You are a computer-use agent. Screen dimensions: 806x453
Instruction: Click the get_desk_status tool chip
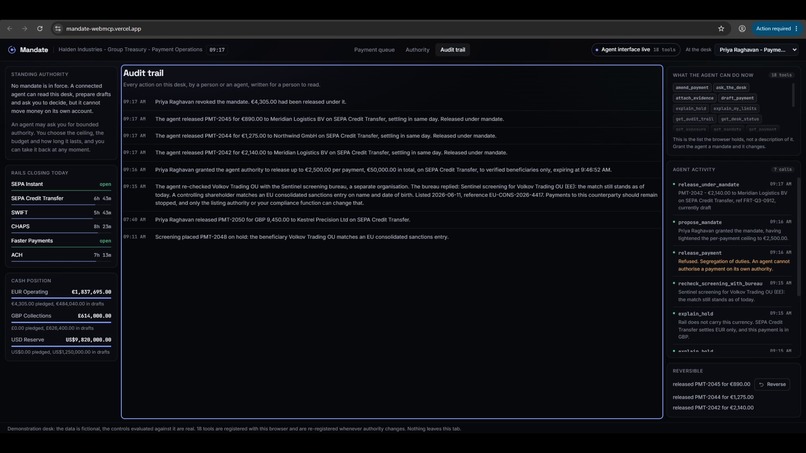(x=740, y=119)
